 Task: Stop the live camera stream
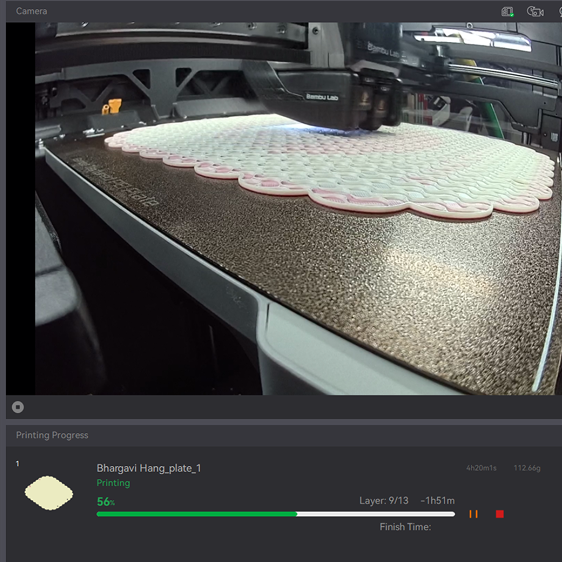pyautogui.click(x=18, y=407)
